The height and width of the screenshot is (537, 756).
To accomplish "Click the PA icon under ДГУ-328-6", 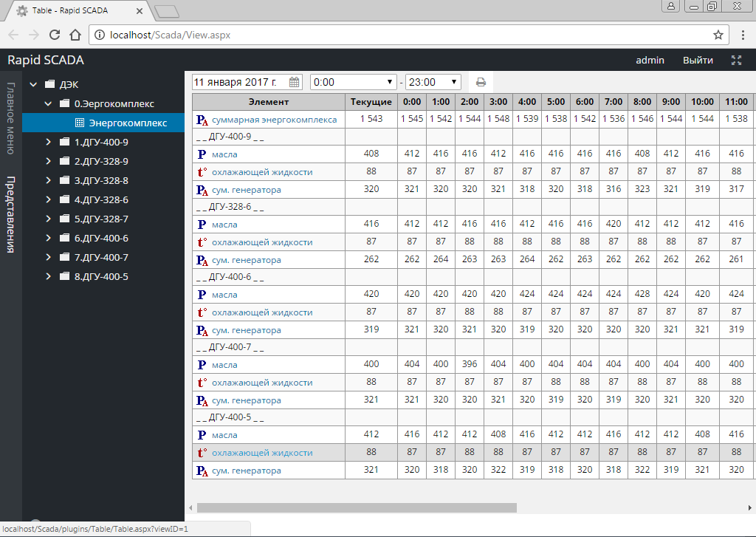I will point(202,261).
